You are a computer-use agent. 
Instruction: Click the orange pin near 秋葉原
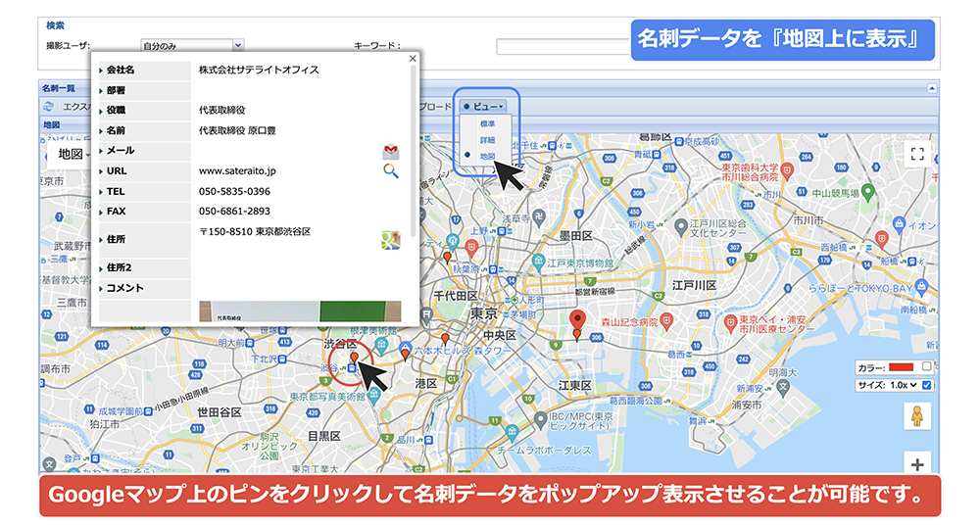tap(447, 257)
